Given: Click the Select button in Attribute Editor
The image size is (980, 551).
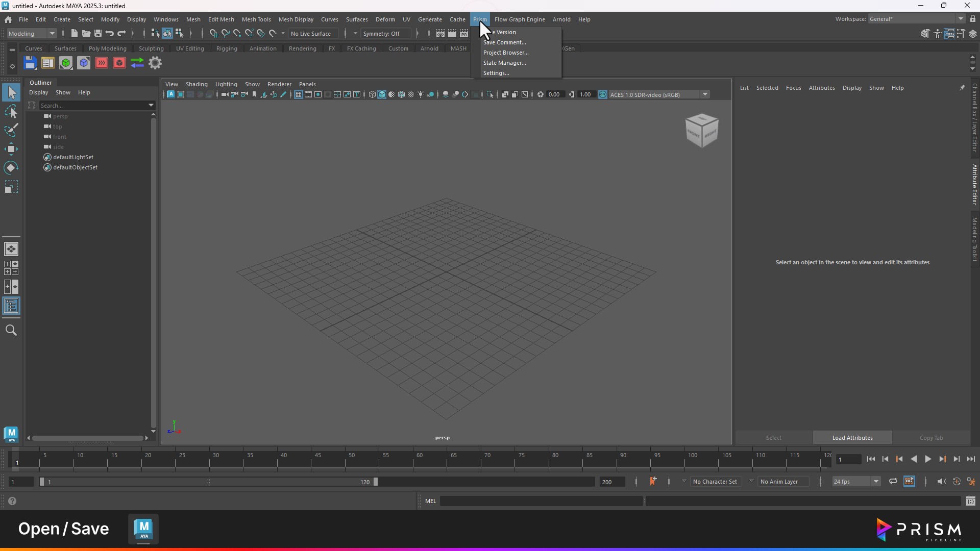Looking at the screenshot, I should (x=773, y=438).
